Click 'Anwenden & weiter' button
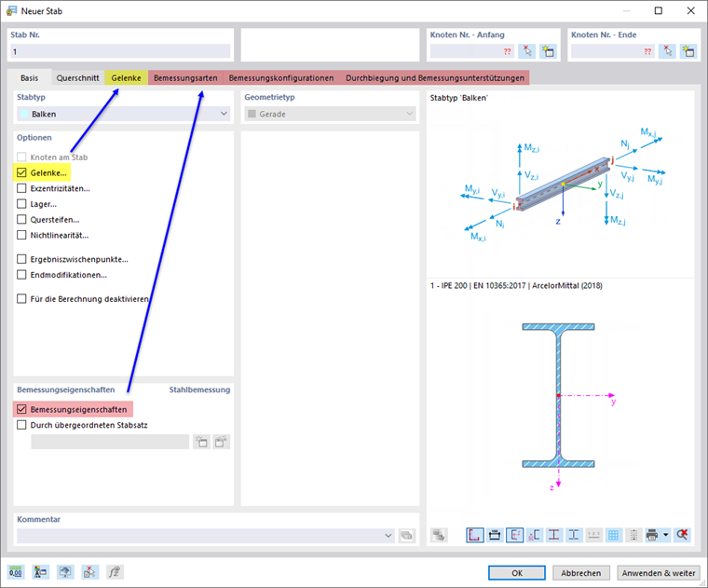 (659, 573)
